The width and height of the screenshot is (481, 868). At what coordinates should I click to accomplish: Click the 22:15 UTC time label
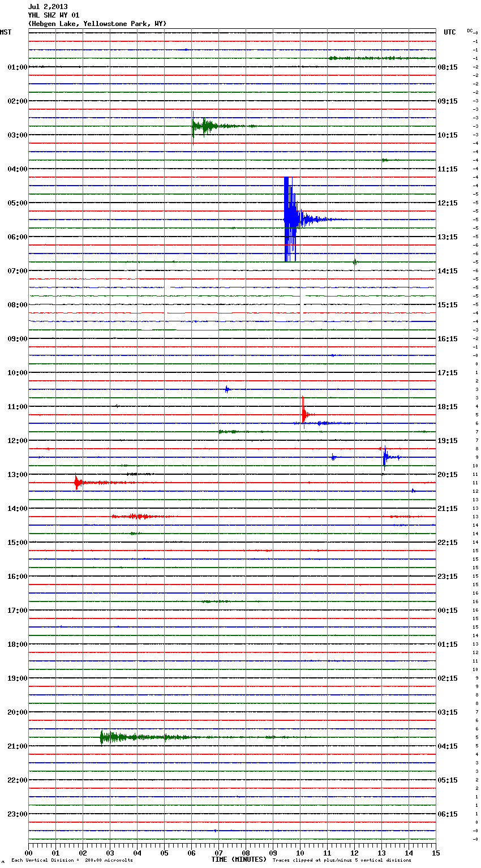click(448, 542)
